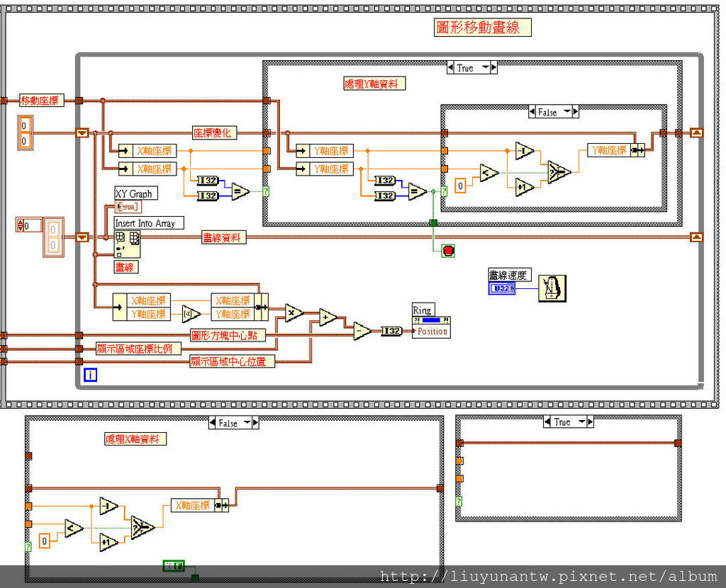Select the Multiply node after the bundle
726x588 pixels.
pyautogui.click(x=294, y=312)
